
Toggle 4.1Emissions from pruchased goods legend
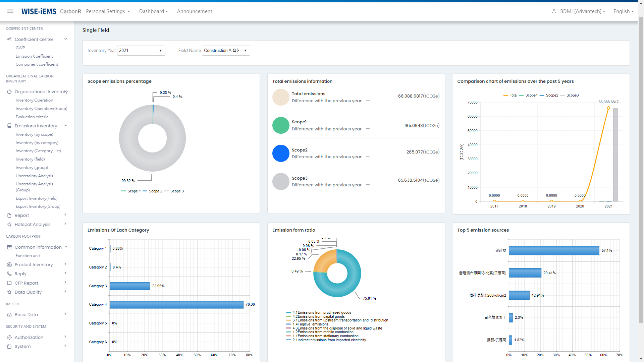click(319, 312)
